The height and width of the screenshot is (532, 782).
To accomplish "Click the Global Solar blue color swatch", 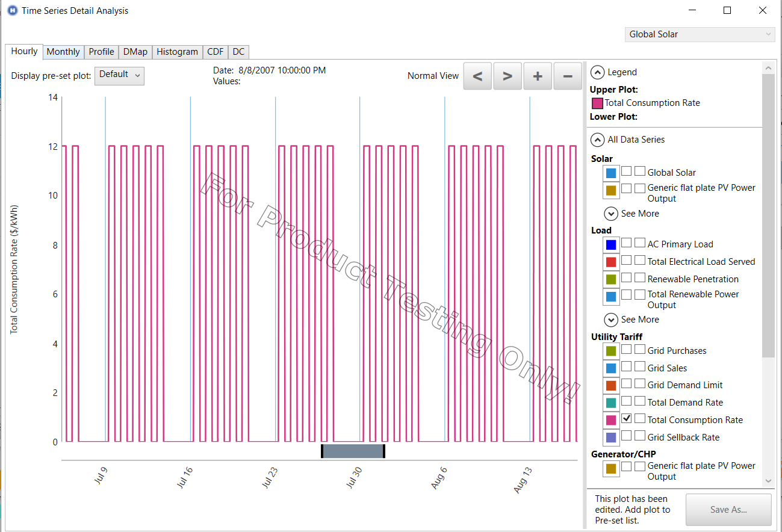I will 611,173.
